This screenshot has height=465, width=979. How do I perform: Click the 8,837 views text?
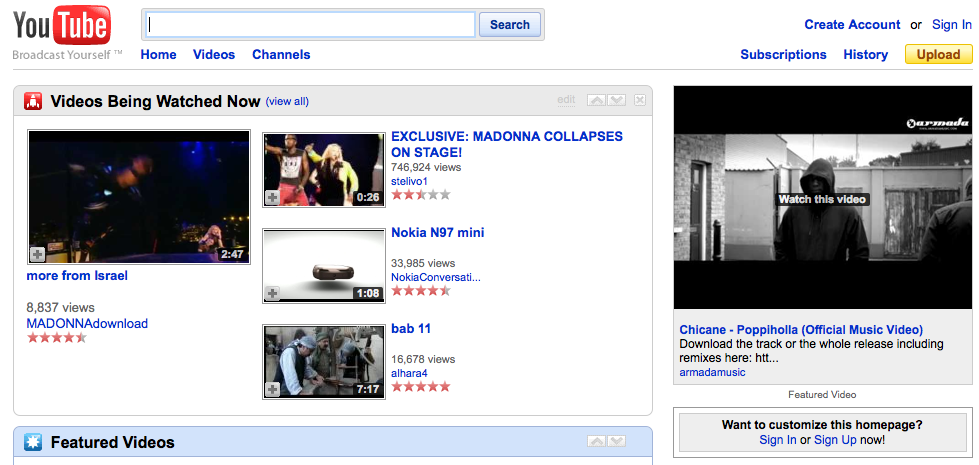[61, 308]
